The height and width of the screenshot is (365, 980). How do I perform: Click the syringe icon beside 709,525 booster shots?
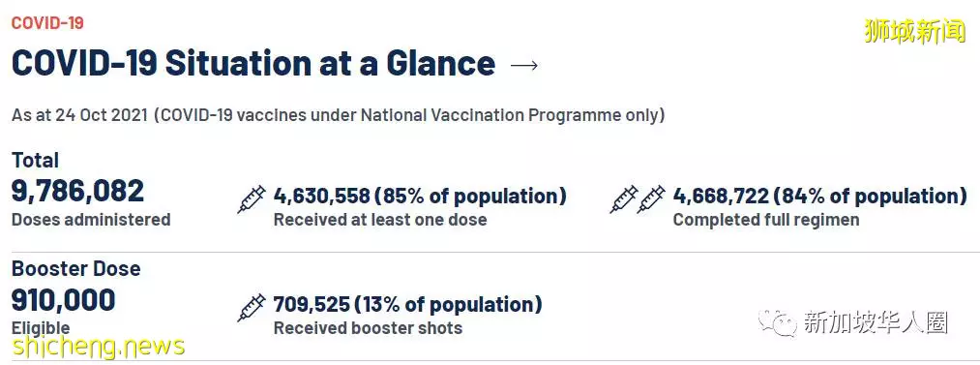(x=252, y=308)
